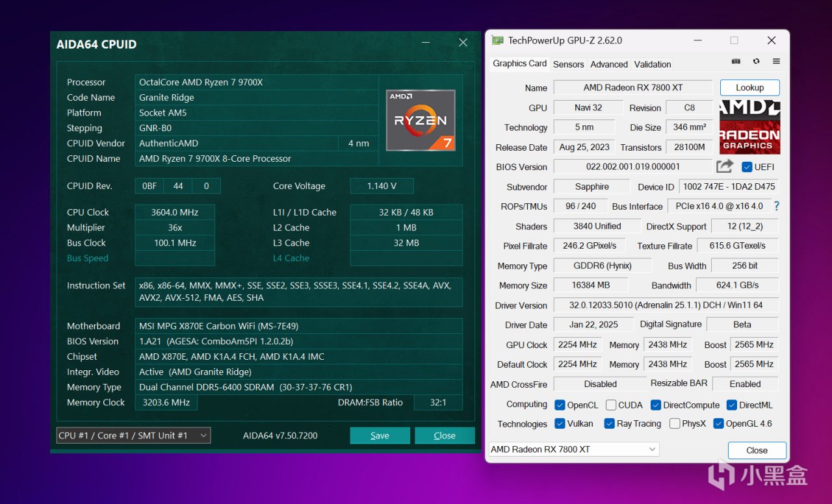Close AIDA64 CPUID with the title bar X
The image size is (832, 504).
point(463,43)
